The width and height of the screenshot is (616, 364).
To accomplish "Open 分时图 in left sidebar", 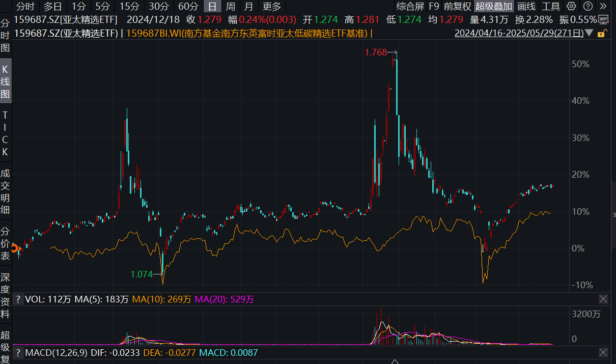I will (5, 36).
